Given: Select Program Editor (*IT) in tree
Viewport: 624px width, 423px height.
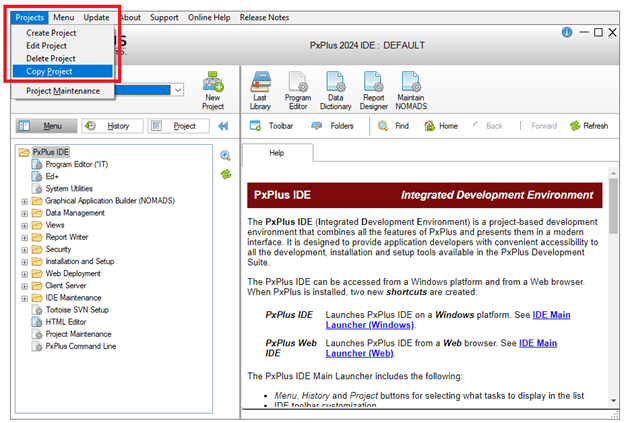Looking at the screenshot, I should coord(76,164).
